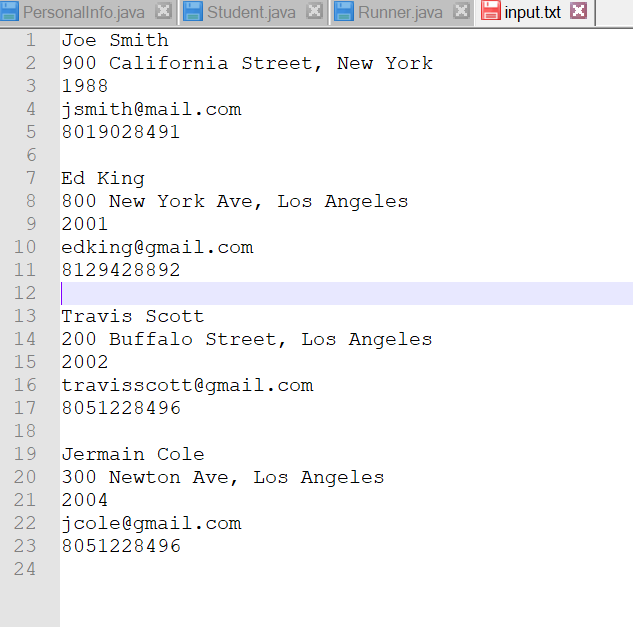This screenshot has width=633, height=627.
Task: Click the text 'Joe Smith'
Action: click(115, 40)
